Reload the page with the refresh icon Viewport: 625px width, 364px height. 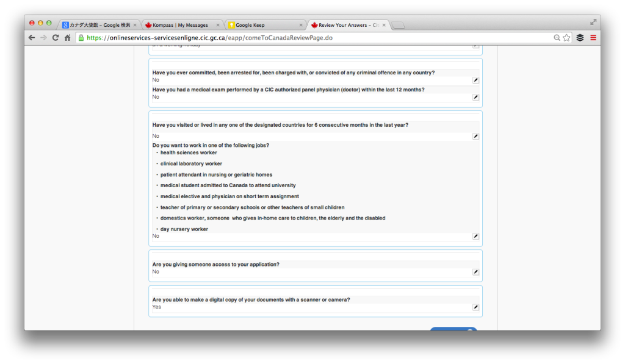(56, 38)
